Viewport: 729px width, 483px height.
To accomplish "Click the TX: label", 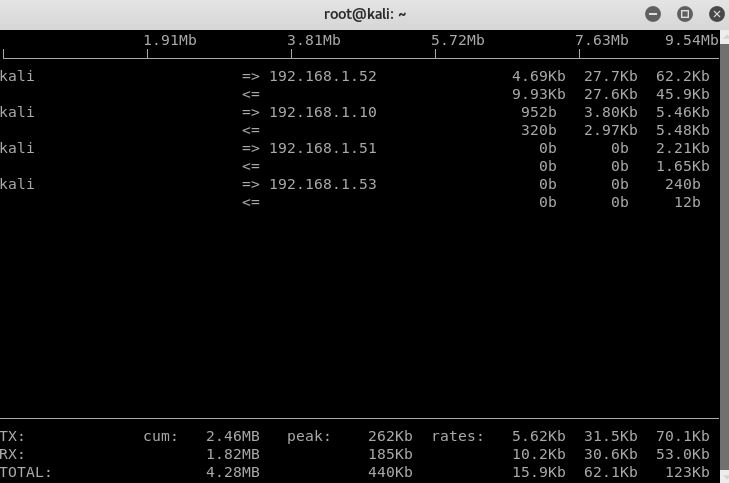I will point(12,436).
